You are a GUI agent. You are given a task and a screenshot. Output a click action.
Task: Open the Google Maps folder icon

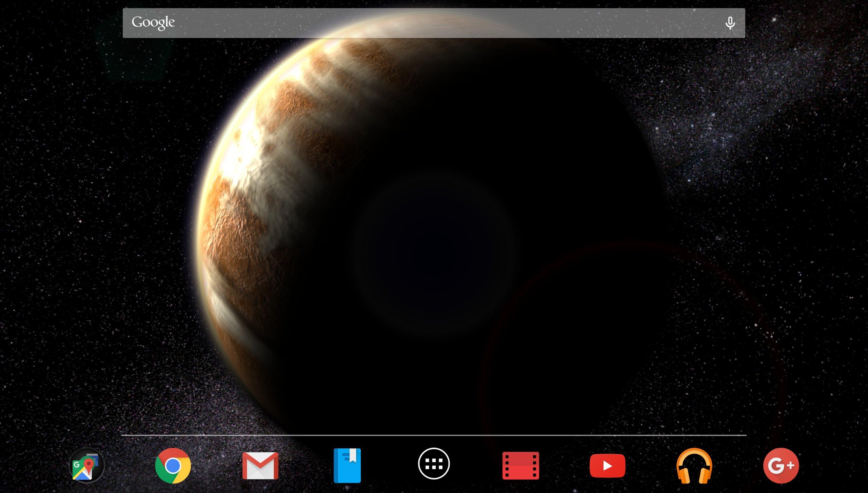pos(86,466)
